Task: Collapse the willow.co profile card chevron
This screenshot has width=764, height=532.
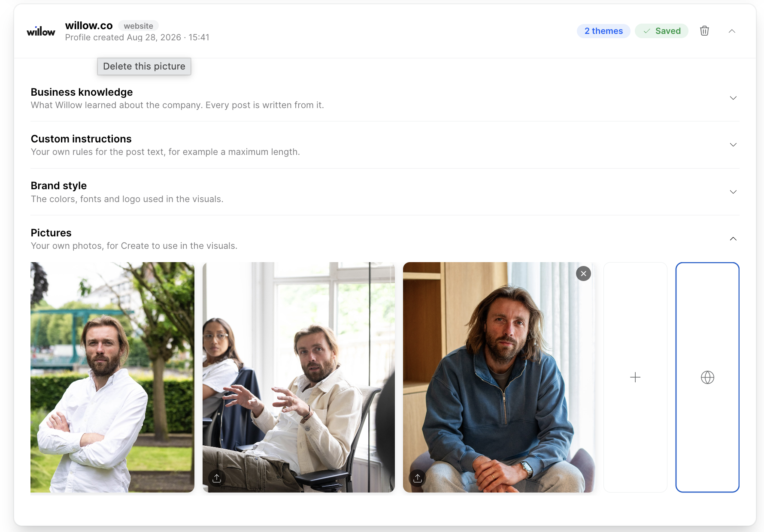Action: [x=732, y=31]
